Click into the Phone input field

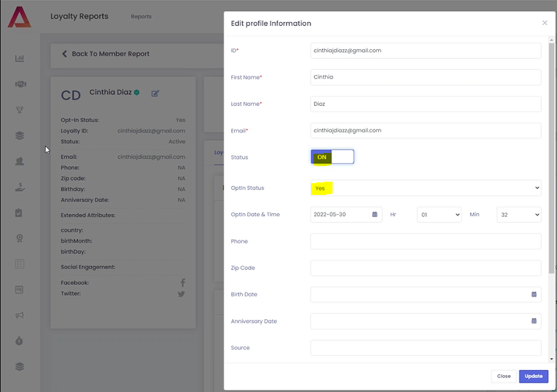coord(426,241)
